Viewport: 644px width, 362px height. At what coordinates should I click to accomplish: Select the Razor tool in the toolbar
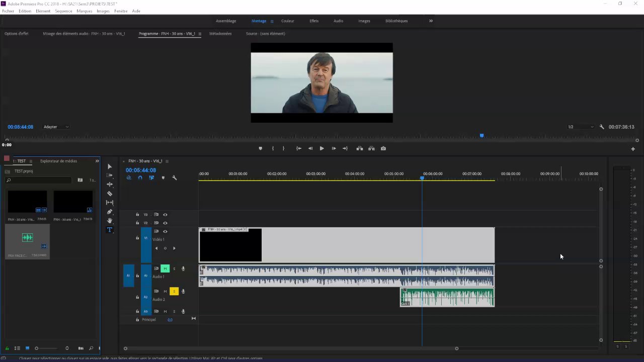point(110,194)
